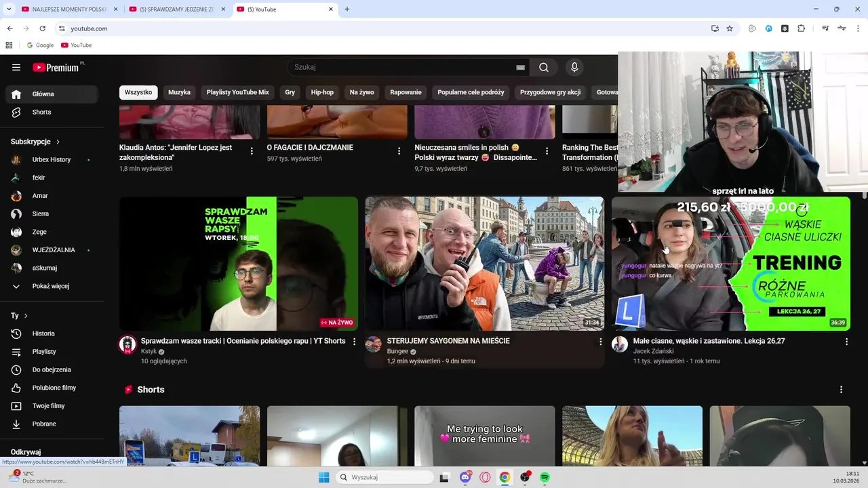Viewport: 868px width, 488px height.
Task: Click the magnifier search button
Action: [544, 67]
